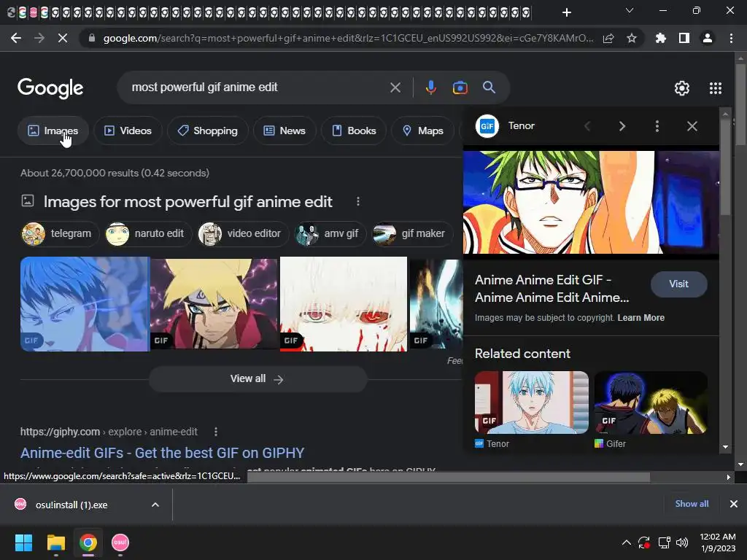This screenshot has height=560, width=747.
Task: Select the video editor suggestion chip
Action: [x=243, y=234]
